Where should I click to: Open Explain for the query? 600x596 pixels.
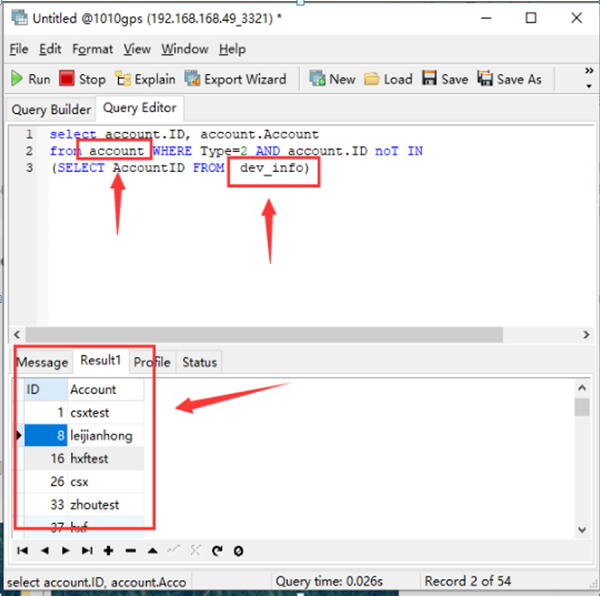tap(145, 79)
